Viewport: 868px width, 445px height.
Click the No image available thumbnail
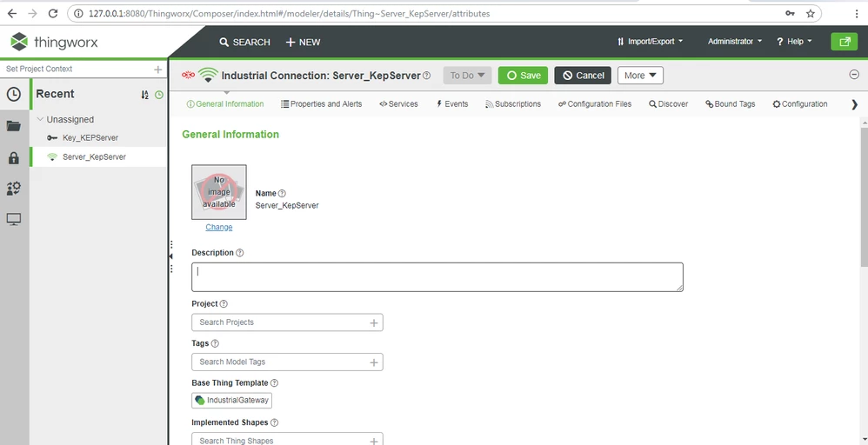click(x=219, y=192)
